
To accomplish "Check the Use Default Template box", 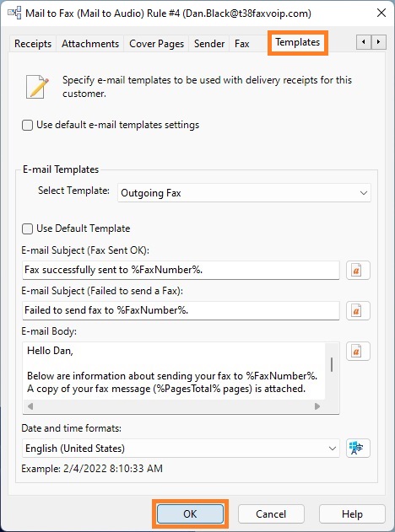I will click(x=27, y=228).
